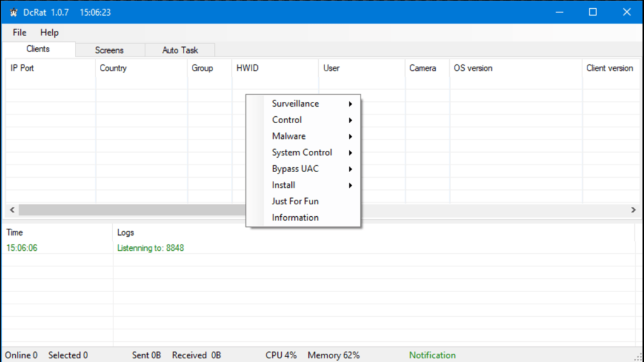Click the Online 0 status bar entry
The width and height of the screenshot is (644, 362).
pos(21,355)
